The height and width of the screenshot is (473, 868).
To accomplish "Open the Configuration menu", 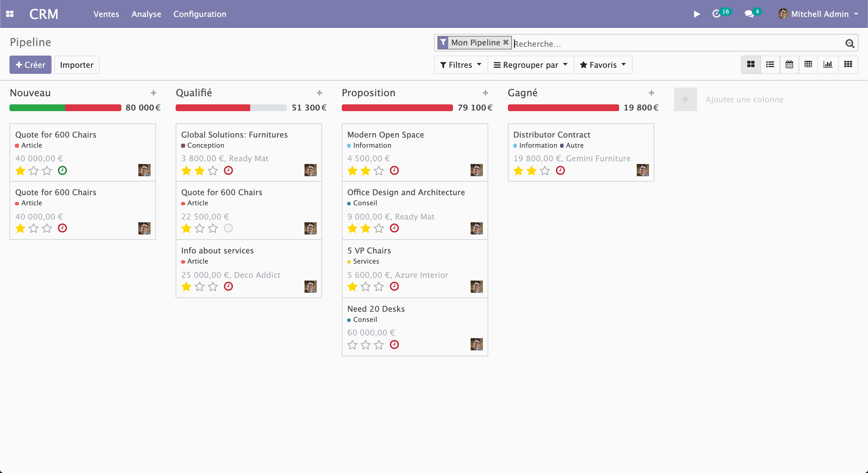I will 200,14.
